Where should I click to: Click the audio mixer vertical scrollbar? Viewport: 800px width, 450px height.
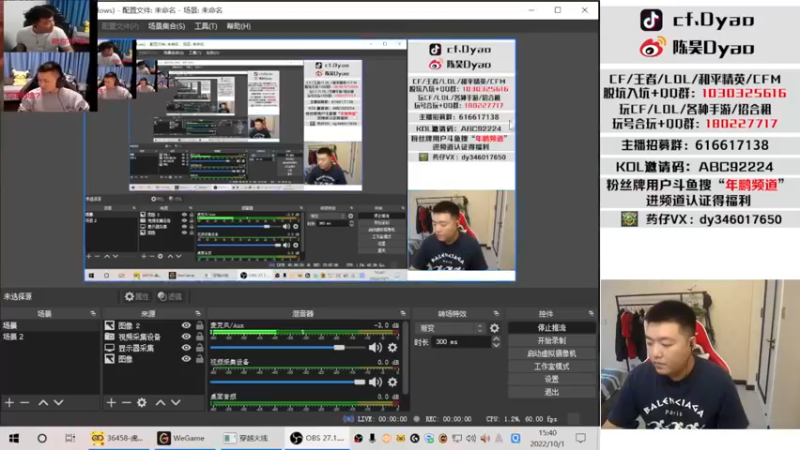pos(406,358)
